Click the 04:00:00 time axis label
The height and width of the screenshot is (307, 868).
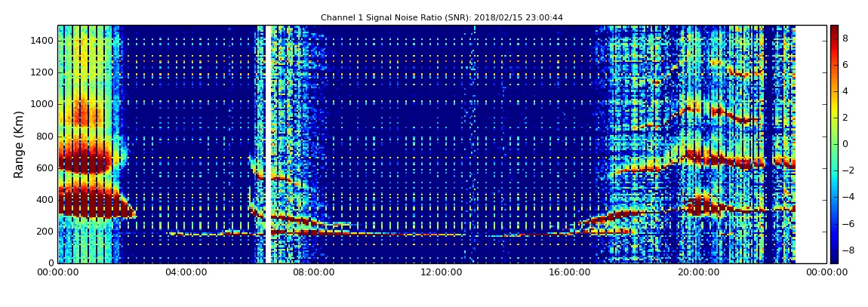(x=186, y=272)
